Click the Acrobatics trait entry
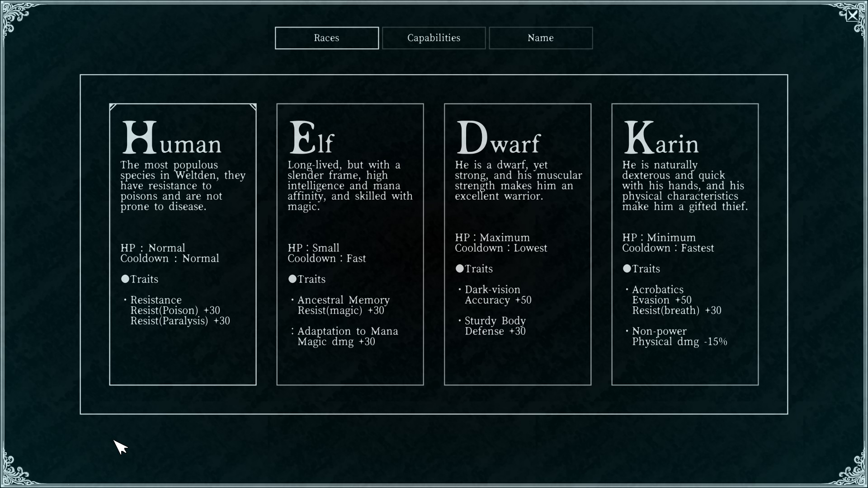Screen dimensions: 868x488 pyautogui.click(x=657, y=290)
